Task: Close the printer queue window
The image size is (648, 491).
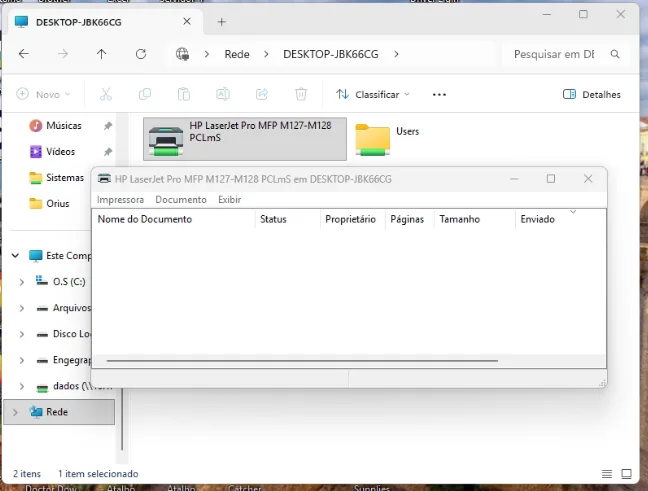Action: 588,179
